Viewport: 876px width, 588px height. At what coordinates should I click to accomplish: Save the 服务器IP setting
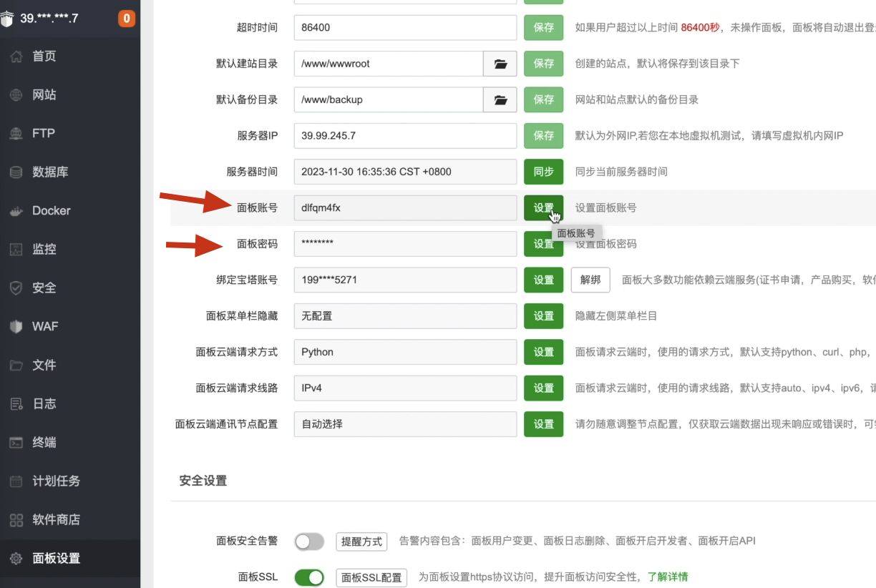pos(544,136)
